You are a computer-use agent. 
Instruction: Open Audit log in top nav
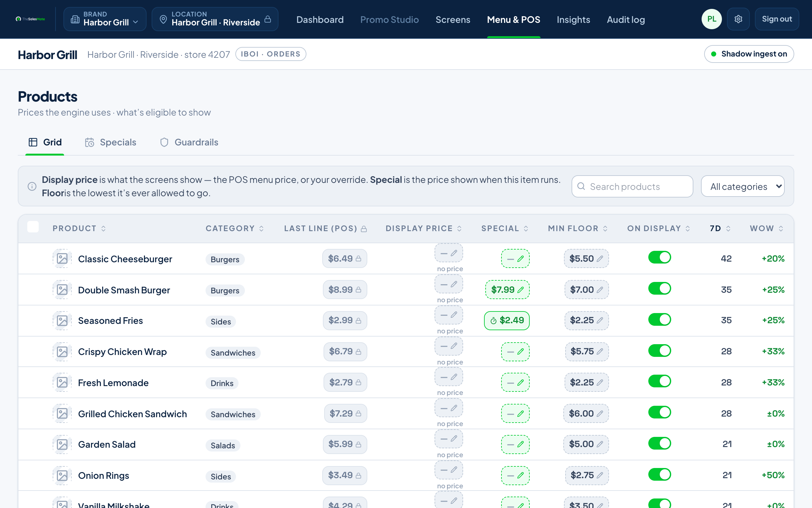[x=625, y=19]
